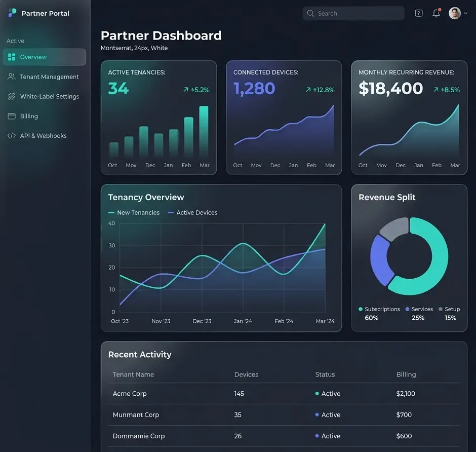Click the $600 billing amount
Image resolution: width=476 pixels, height=452 pixels.
[x=404, y=436]
